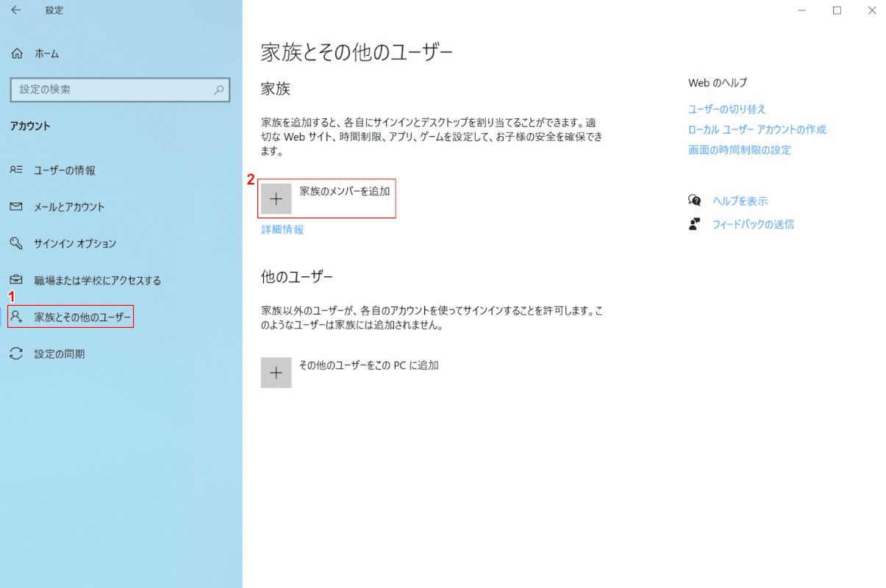Viewport: 886px width, 588px height.
Task: Close the 設定 window
Action: click(x=871, y=10)
